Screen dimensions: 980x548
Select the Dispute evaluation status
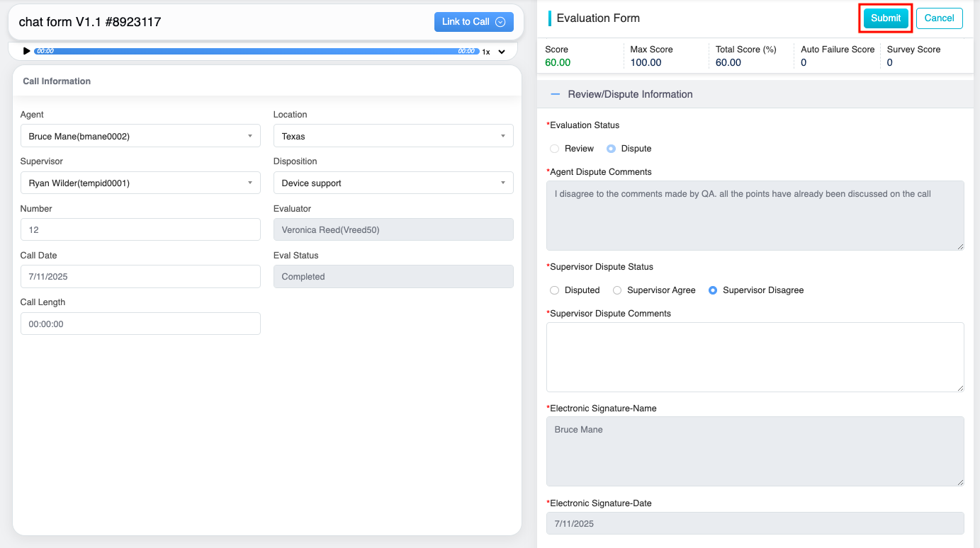612,149
